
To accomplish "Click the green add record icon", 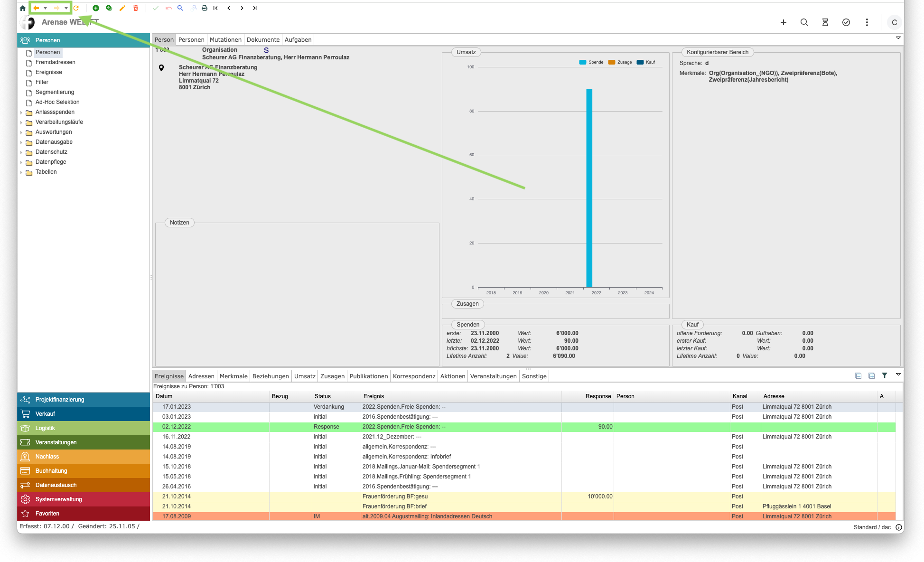I will pyautogui.click(x=96, y=8).
